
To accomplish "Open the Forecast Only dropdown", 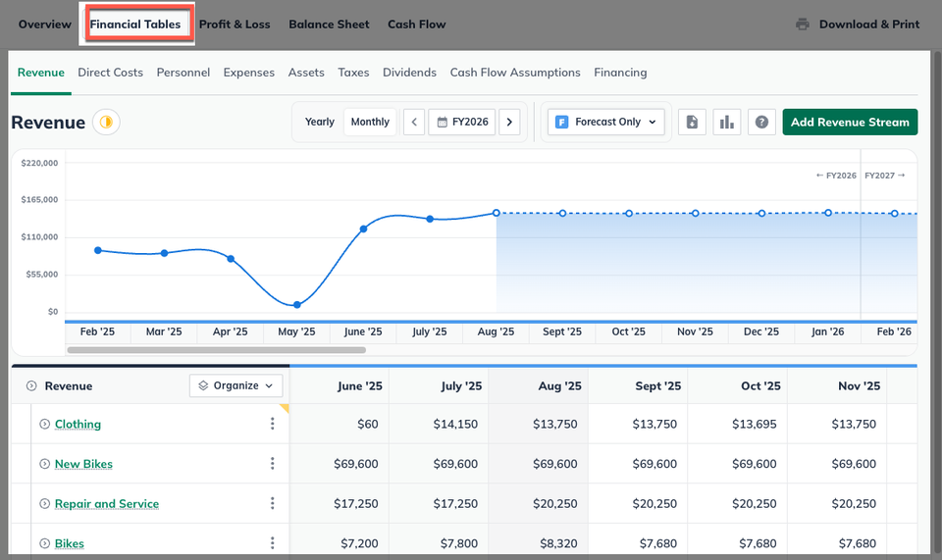I will coord(605,122).
